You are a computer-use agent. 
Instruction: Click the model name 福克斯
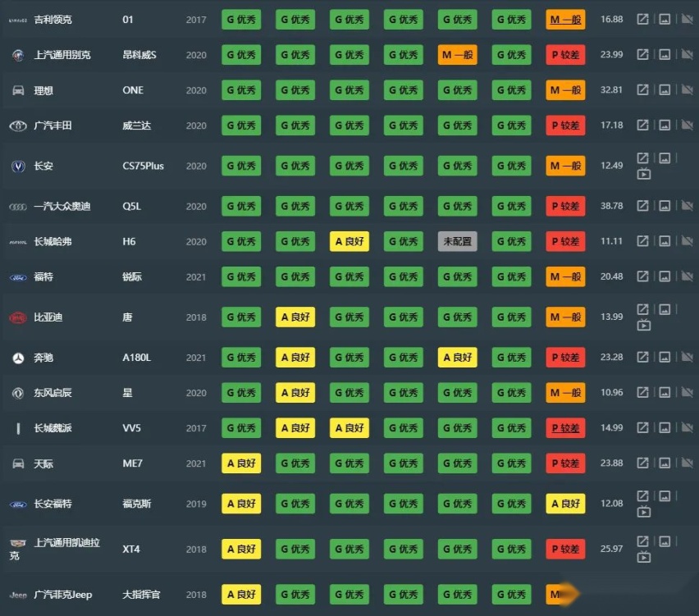pyautogui.click(x=137, y=504)
